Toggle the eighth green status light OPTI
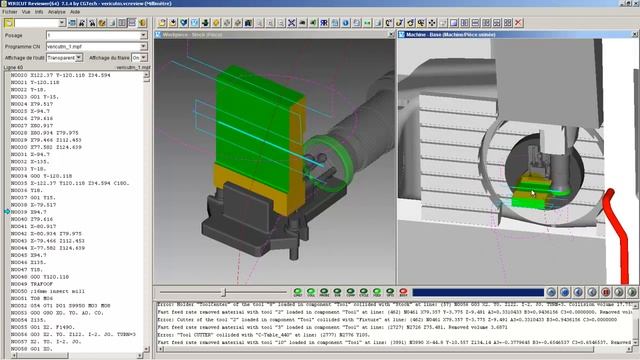 click(x=390, y=292)
